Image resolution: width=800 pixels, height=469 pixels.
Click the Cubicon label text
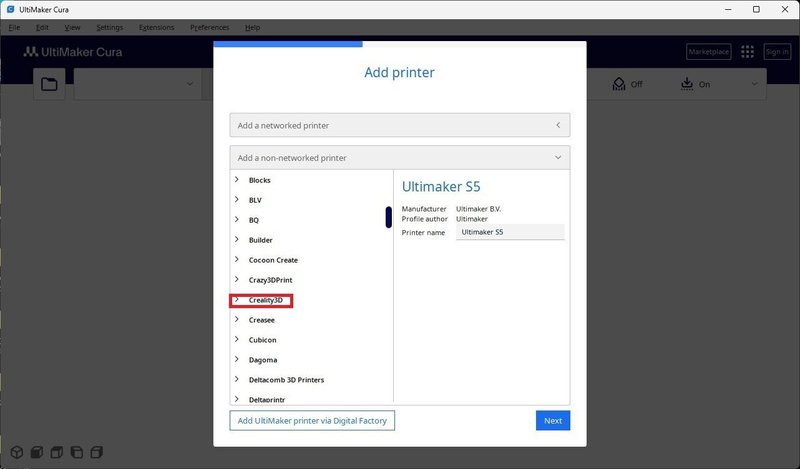262,340
